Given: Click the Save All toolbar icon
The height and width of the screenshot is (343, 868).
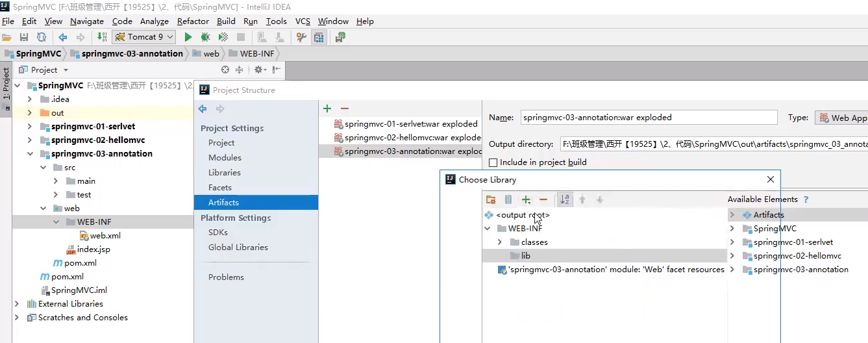Looking at the screenshot, I should (x=24, y=38).
